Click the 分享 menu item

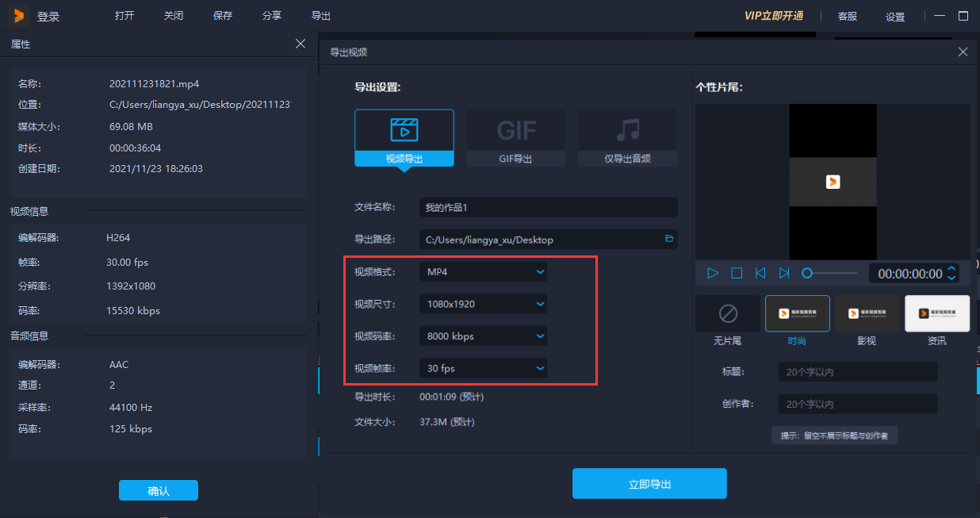click(x=271, y=15)
